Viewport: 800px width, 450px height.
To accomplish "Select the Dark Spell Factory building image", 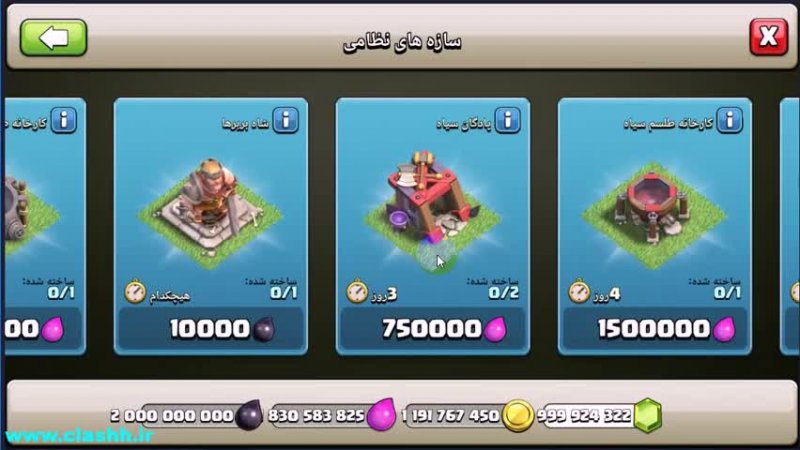I will click(x=654, y=214).
